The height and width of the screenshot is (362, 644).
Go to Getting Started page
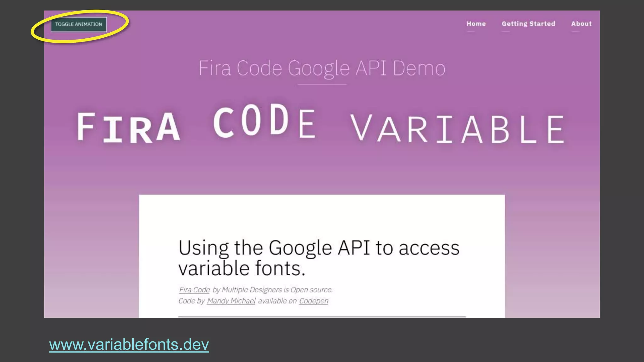(528, 24)
